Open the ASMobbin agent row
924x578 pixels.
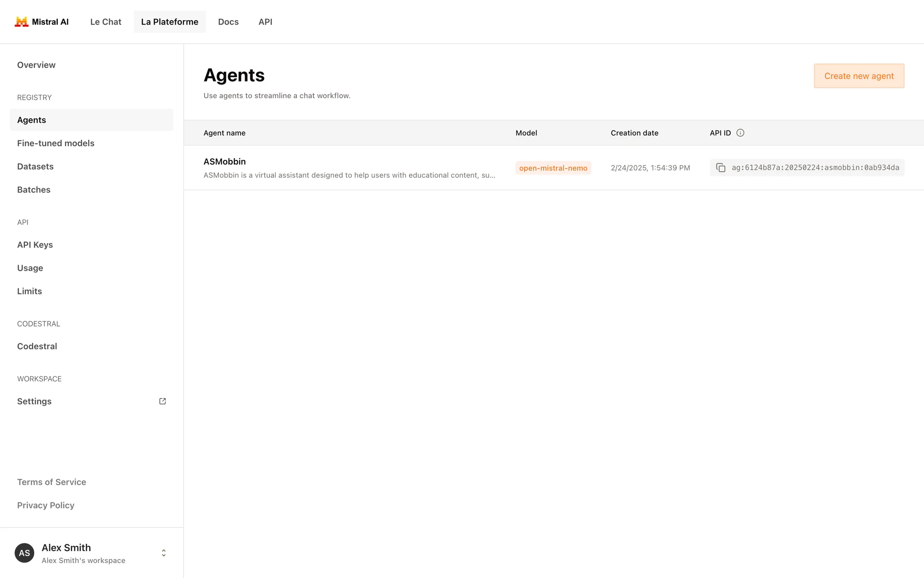tap(225, 162)
